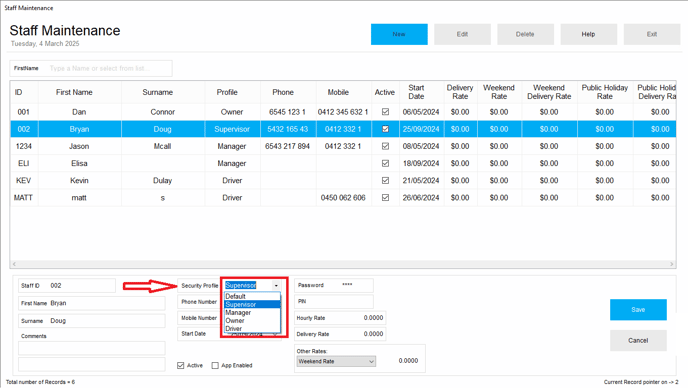Click the Delivery Rate input field

pos(340,334)
